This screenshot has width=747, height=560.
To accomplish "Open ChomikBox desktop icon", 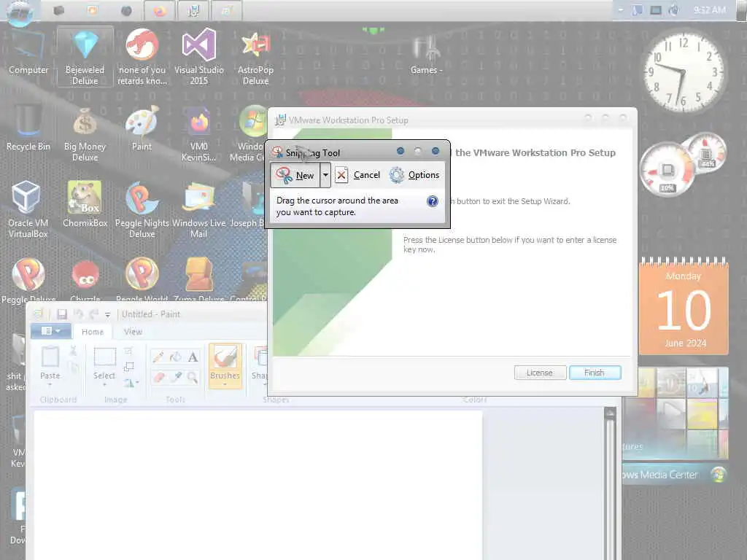I will click(x=85, y=204).
